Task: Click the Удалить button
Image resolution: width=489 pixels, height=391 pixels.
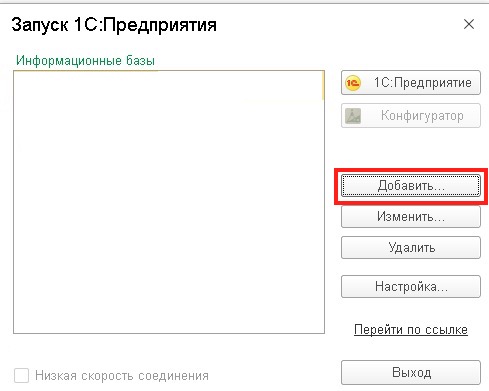Action: pyautogui.click(x=411, y=248)
